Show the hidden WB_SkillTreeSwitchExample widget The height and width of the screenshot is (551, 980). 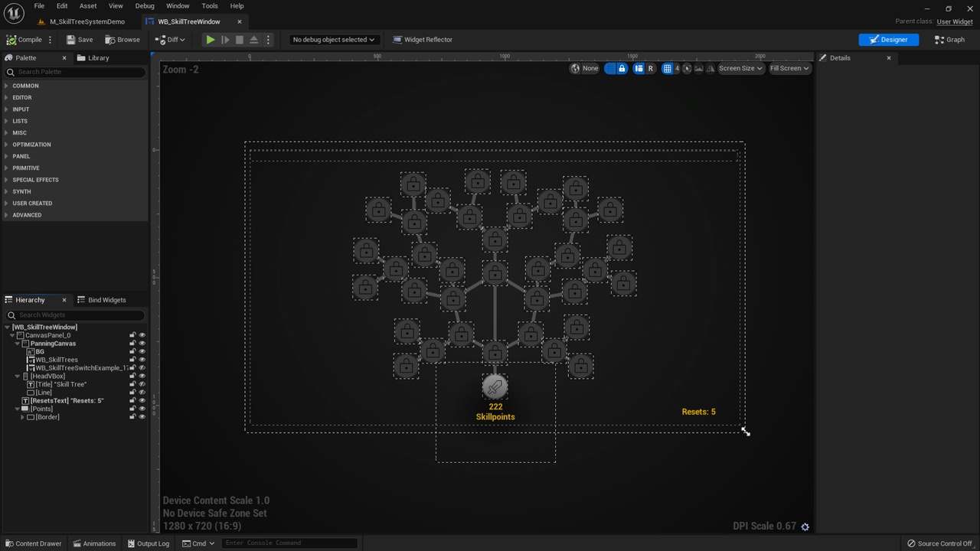coord(142,367)
